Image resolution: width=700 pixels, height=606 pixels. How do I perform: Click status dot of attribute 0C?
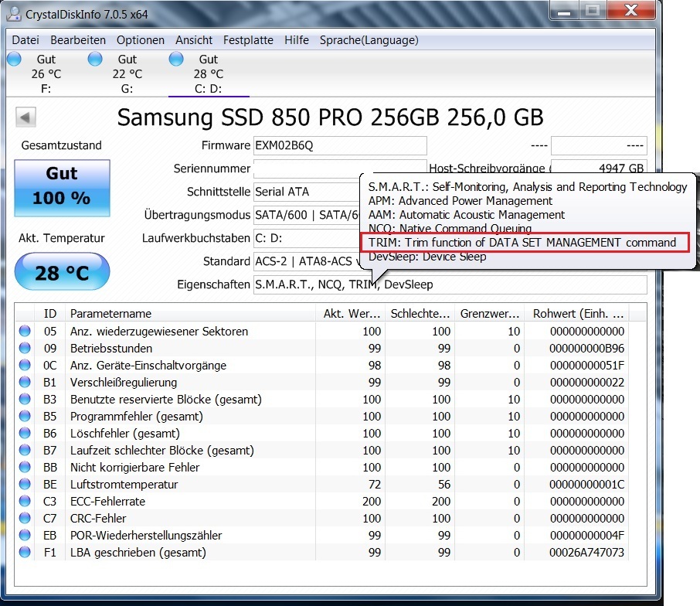tap(25, 365)
